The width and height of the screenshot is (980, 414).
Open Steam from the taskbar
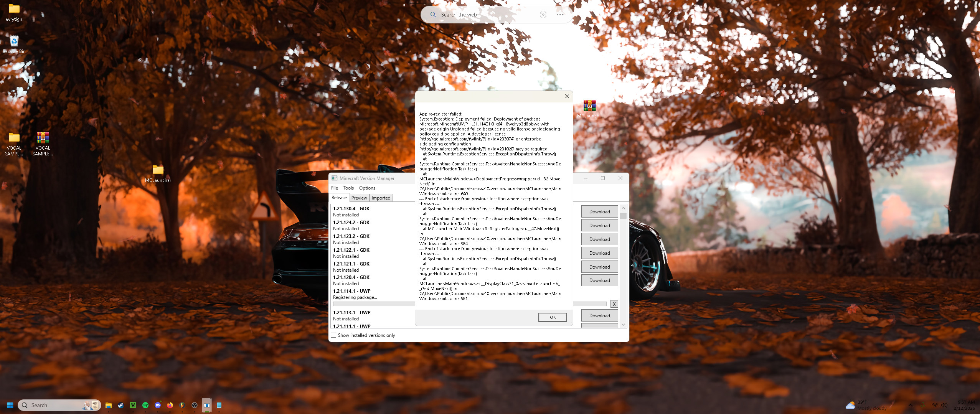click(120, 405)
